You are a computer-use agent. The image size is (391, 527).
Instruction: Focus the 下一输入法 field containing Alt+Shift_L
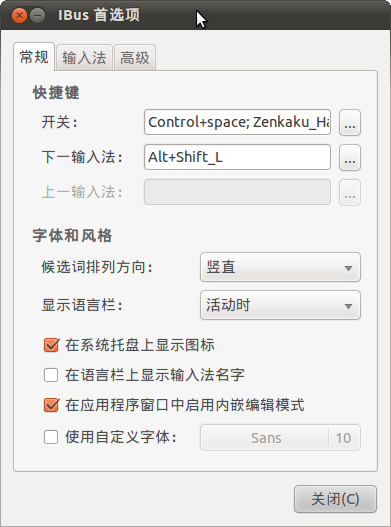[x=237, y=157]
